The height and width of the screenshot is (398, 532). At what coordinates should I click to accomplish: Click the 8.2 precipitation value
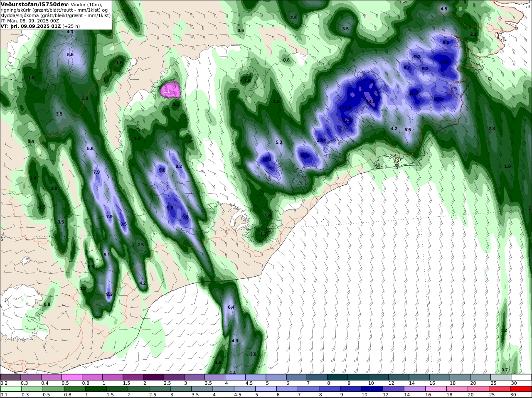(x=179, y=166)
